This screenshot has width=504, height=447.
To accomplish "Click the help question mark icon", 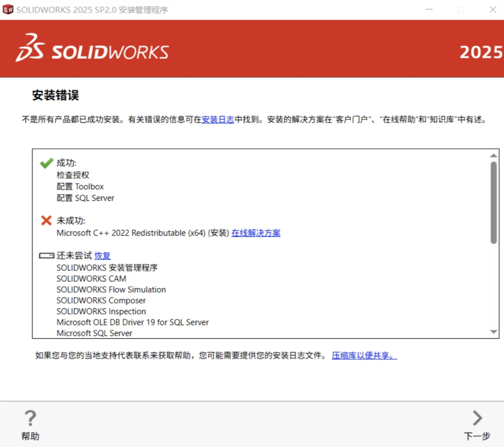I will [x=30, y=418].
